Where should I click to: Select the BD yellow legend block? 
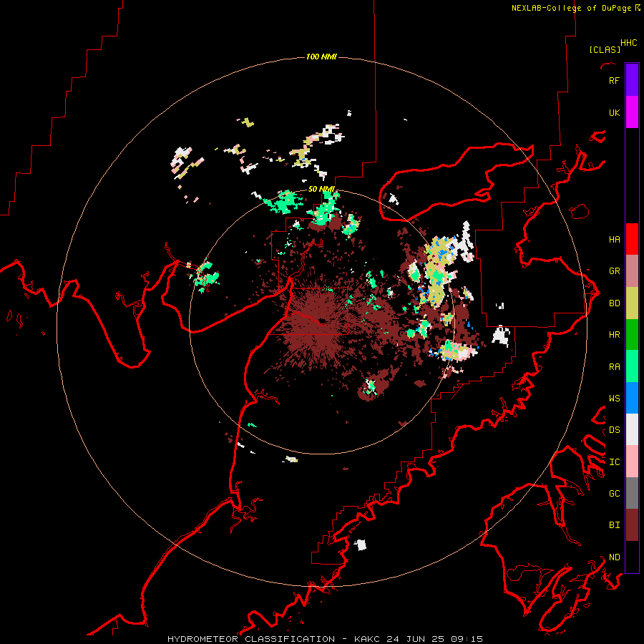(632, 303)
